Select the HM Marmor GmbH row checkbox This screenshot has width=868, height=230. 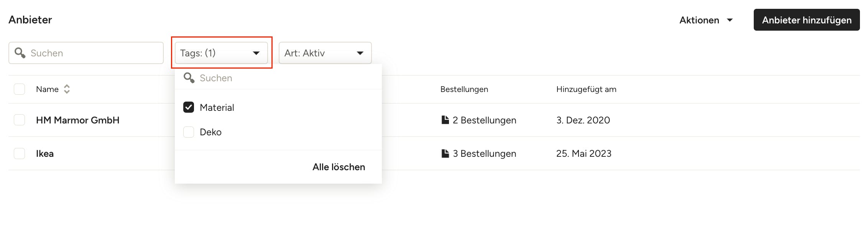point(19,120)
